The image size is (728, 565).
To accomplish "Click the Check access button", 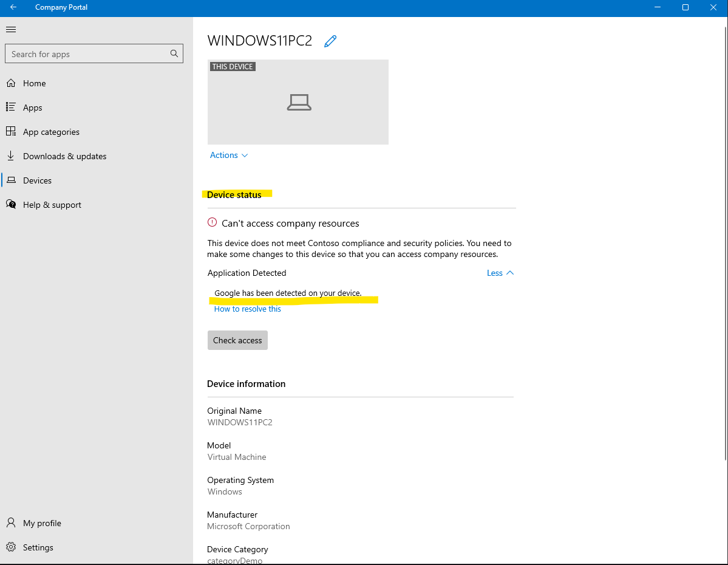I will pyautogui.click(x=237, y=340).
